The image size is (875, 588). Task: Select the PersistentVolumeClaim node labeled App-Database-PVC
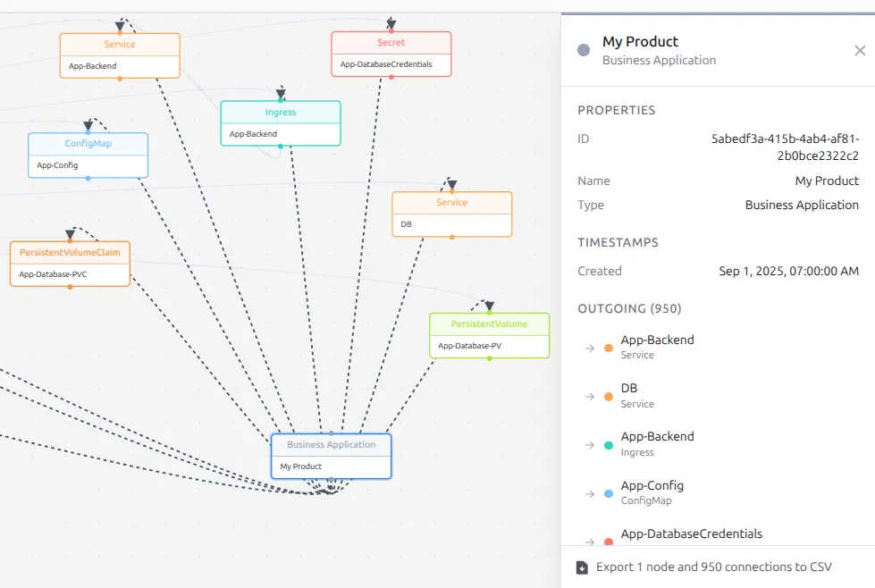pyautogui.click(x=69, y=263)
